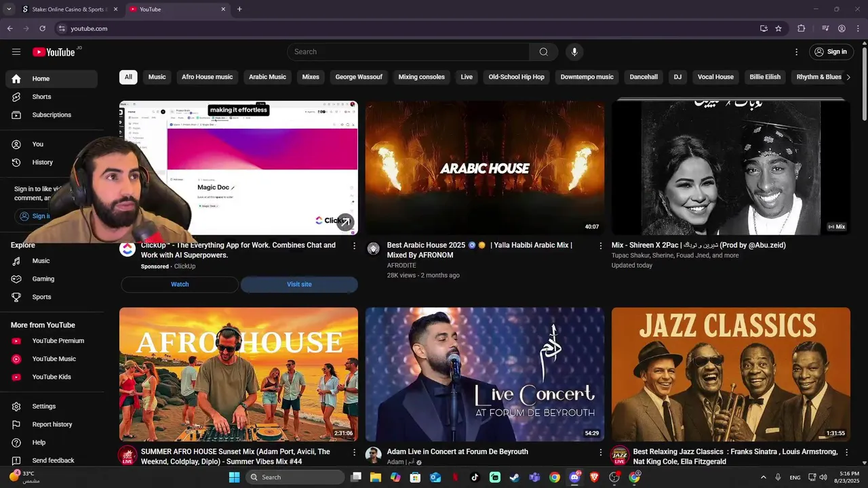Open the Windows Start menu
This screenshot has height=488, width=868.
(234, 477)
